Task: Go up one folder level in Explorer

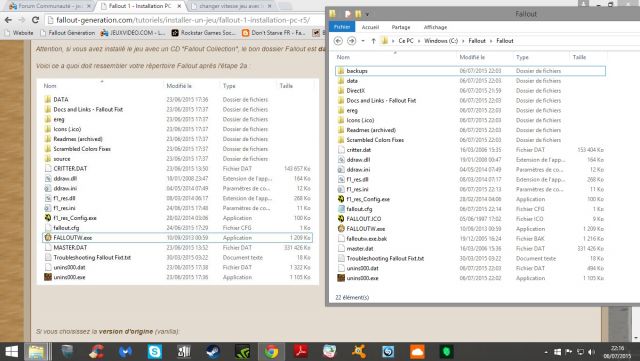Action: 373,41
